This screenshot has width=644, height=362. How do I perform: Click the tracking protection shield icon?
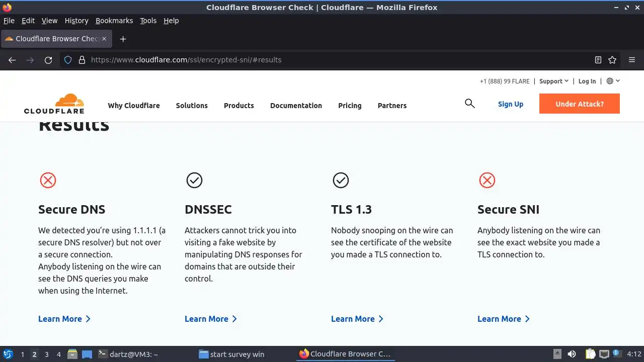click(68, 60)
